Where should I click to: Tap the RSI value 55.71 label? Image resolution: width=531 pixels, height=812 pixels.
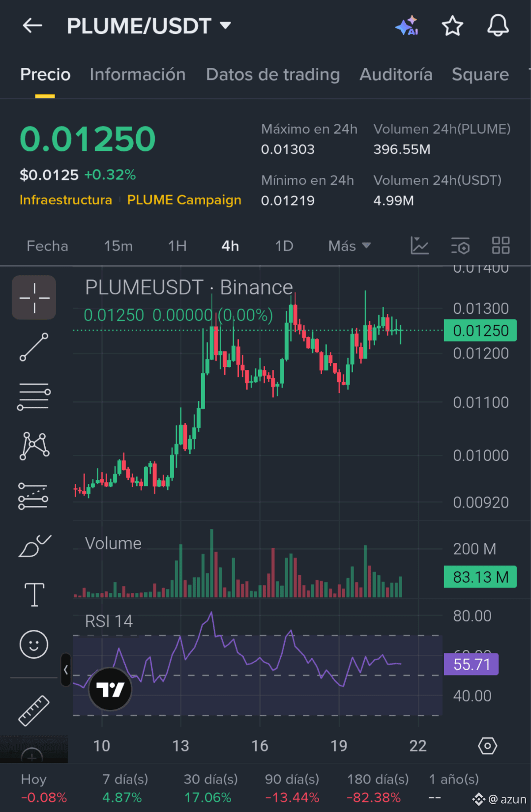click(x=472, y=664)
